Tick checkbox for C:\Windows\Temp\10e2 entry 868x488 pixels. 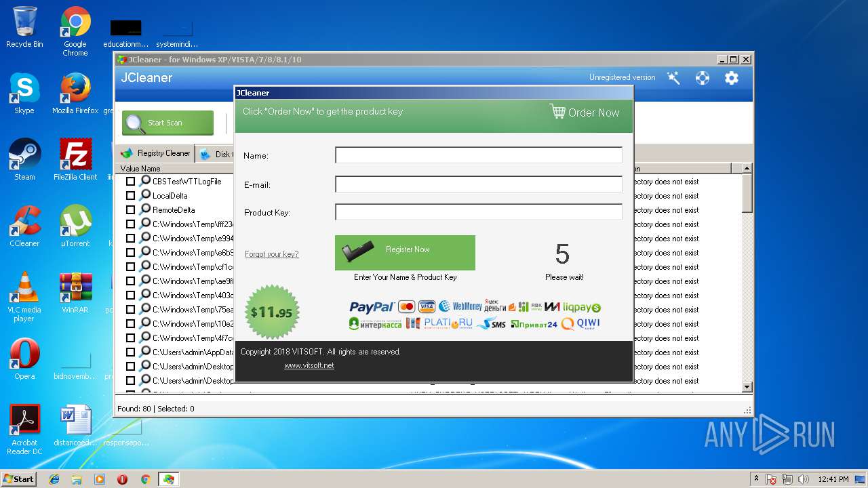point(130,324)
